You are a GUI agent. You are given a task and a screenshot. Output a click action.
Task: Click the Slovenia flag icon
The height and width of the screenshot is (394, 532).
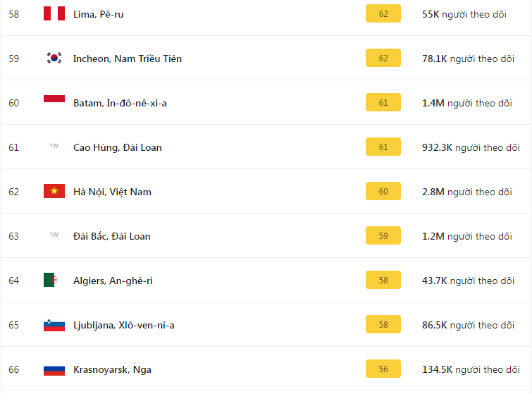[x=54, y=325]
